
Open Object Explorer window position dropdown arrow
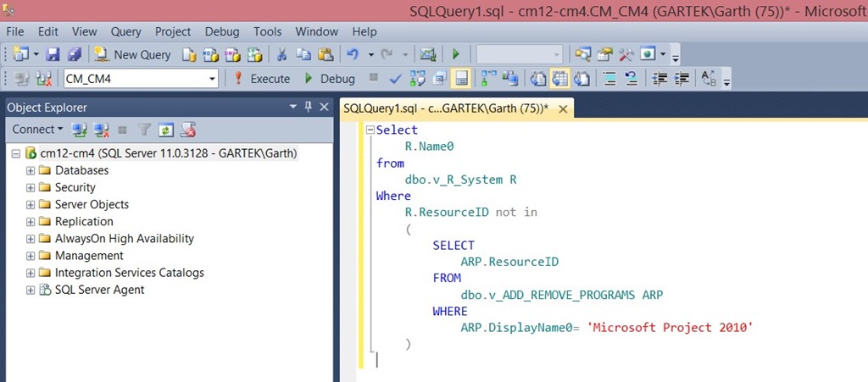(293, 108)
